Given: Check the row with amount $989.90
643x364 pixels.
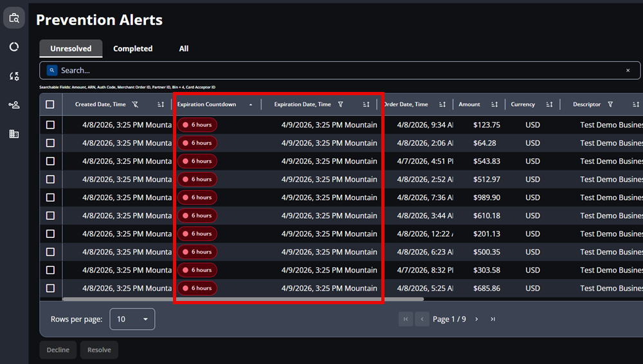Looking at the screenshot, I should click(50, 197).
